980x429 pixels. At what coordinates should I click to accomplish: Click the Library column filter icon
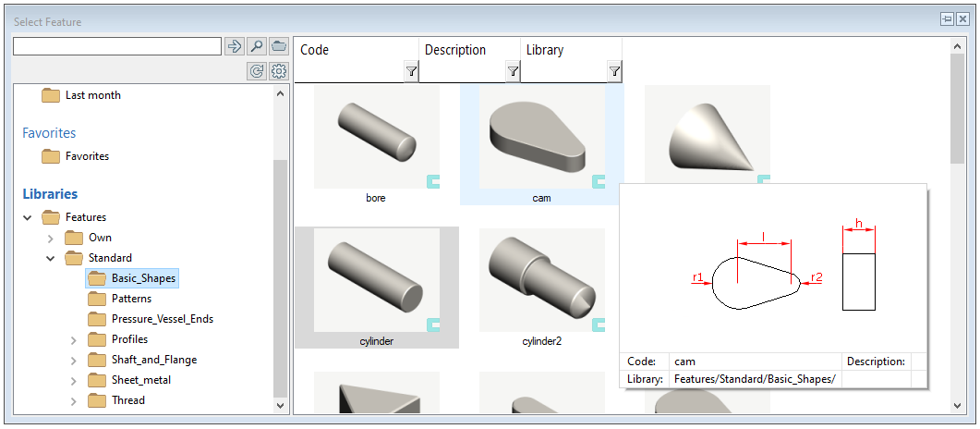point(614,71)
